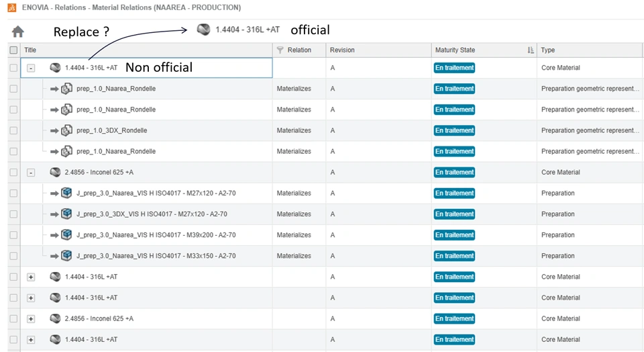Click the sort icon in Maturity State header
The width and height of the screenshot is (644, 352).
(x=531, y=50)
